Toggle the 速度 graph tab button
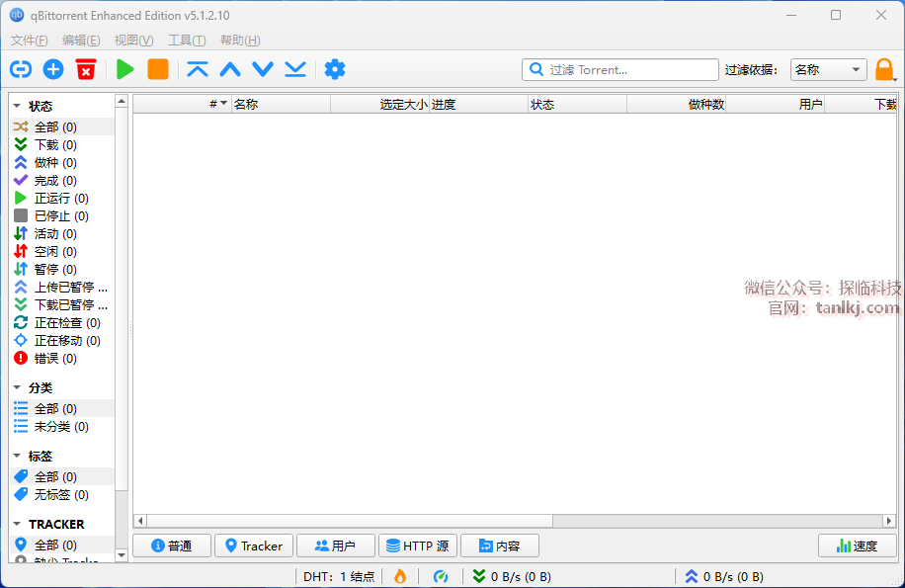Image resolution: width=905 pixels, height=588 pixels. point(857,546)
